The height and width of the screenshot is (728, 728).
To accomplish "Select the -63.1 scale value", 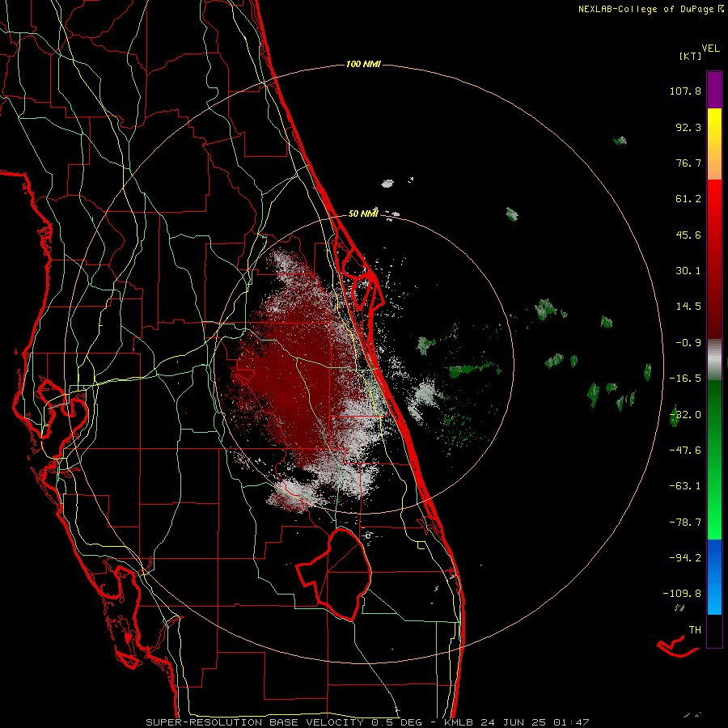I will click(x=685, y=486).
